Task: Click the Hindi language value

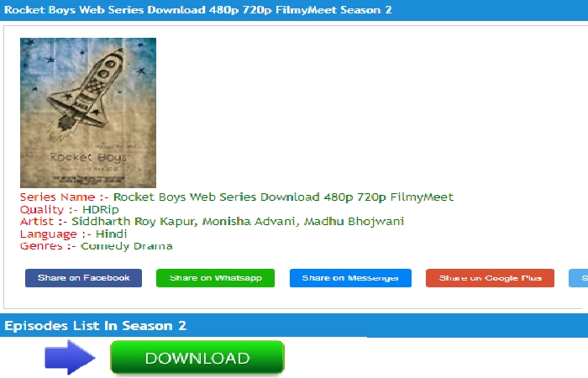Action: point(112,234)
